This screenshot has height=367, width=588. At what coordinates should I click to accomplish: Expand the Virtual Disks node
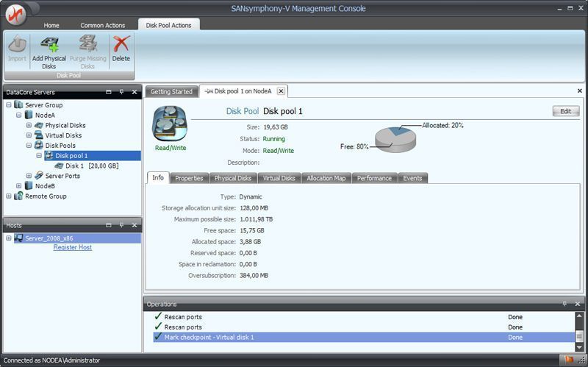tap(29, 135)
